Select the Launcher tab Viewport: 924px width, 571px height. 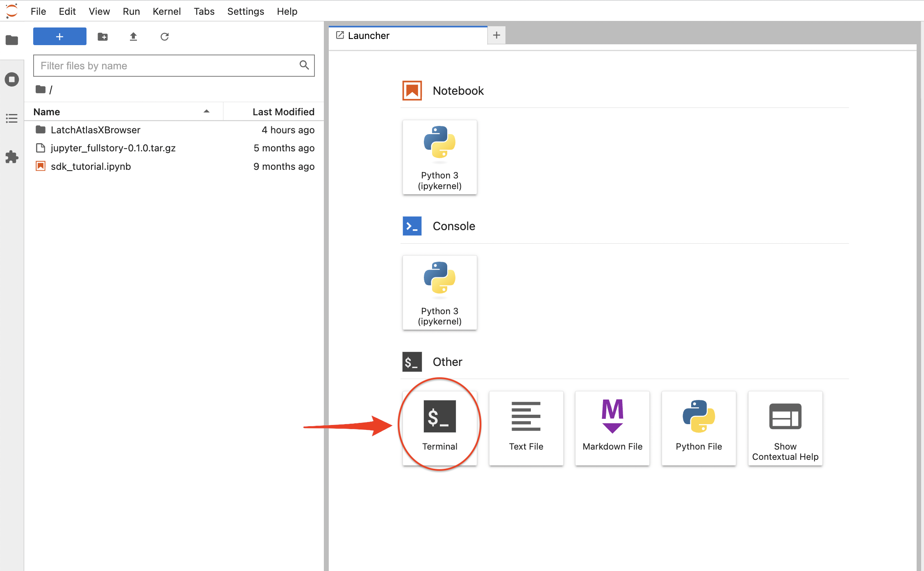408,36
